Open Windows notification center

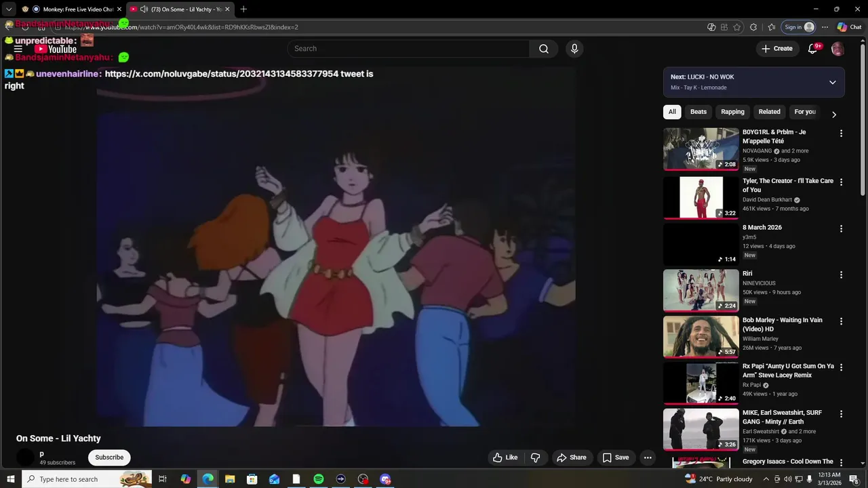pyautogui.click(x=854, y=479)
